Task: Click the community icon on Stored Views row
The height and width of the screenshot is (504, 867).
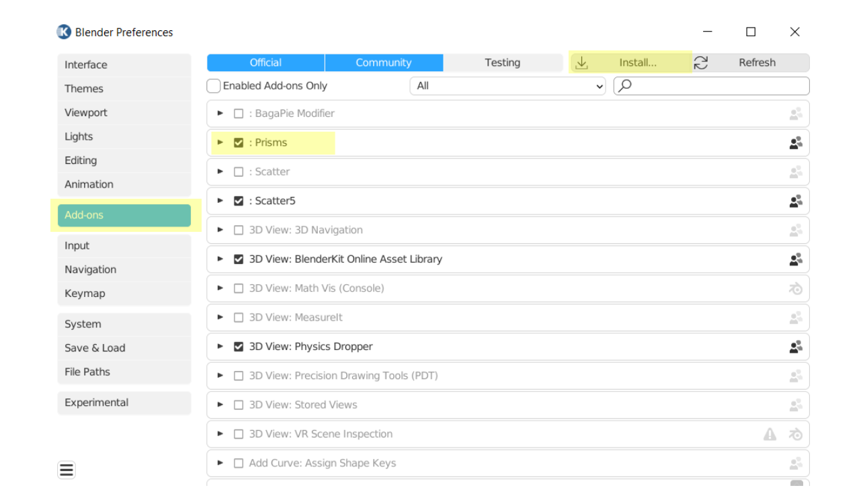Action: 796,405
